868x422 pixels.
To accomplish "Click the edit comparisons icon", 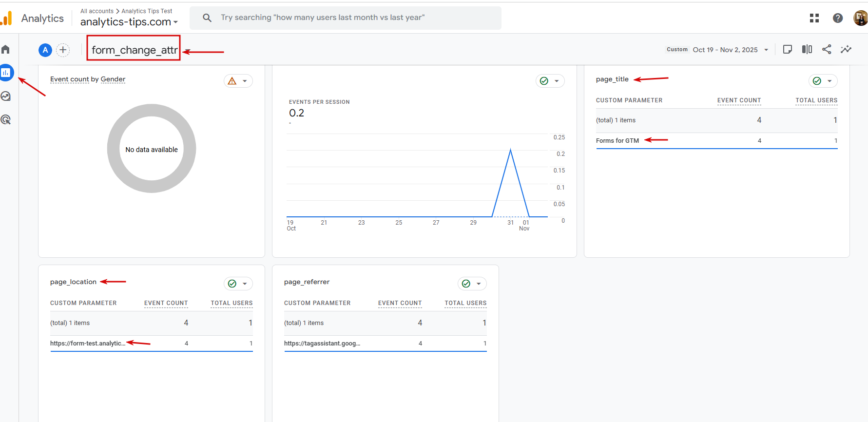I will [x=807, y=49].
